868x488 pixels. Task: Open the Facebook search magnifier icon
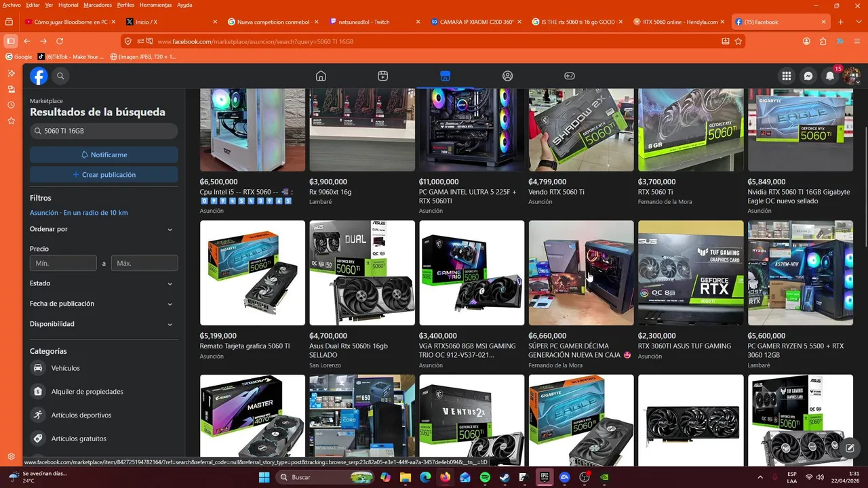click(x=60, y=77)
